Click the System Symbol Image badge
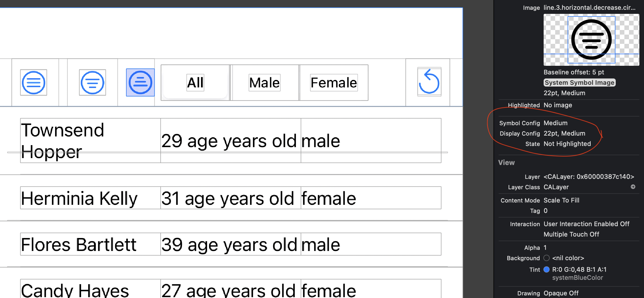Image resolution: width=644 pixels, height=298 pixels. [579, 83]
